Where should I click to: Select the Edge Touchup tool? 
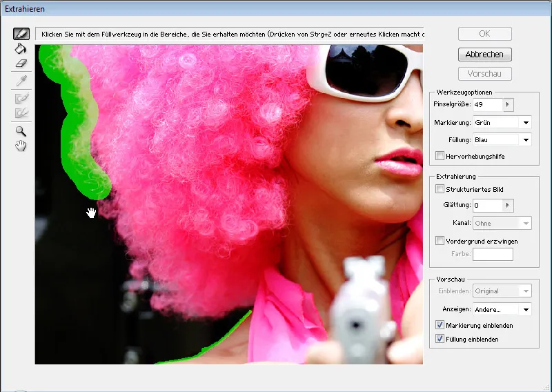(21, 112)
